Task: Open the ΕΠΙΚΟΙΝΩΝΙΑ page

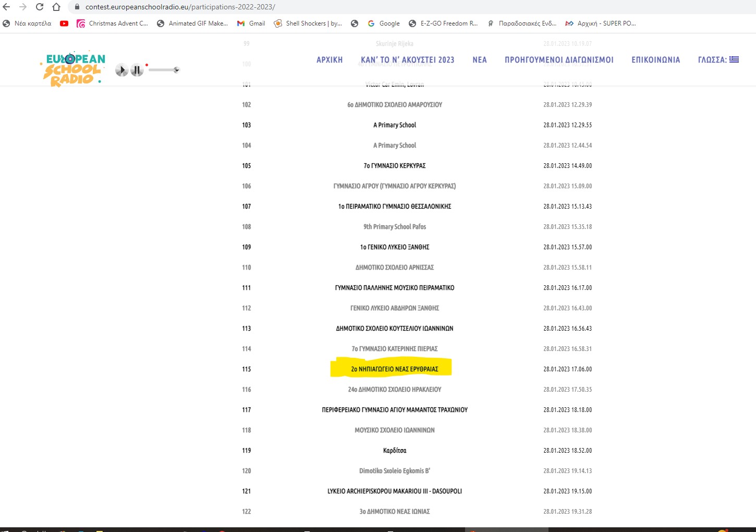Action: (655, 60)
